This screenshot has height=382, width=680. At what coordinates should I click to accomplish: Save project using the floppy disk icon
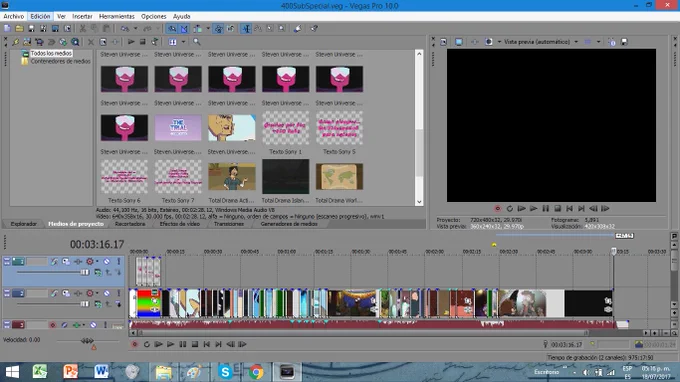(x=31, y=29)
